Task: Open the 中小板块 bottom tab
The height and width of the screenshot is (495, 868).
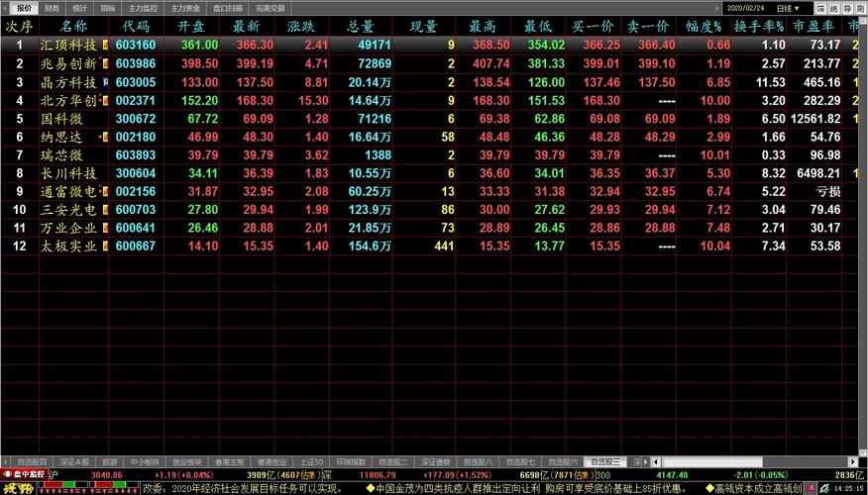Action: coord(145,461)
